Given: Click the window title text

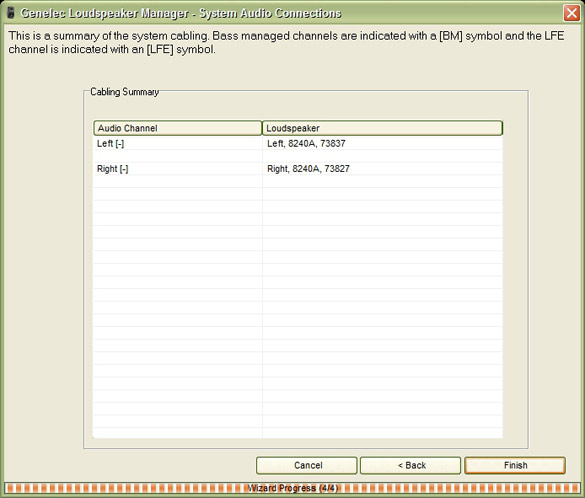Looking at the screenshot, I should click(x=181, y=13).
